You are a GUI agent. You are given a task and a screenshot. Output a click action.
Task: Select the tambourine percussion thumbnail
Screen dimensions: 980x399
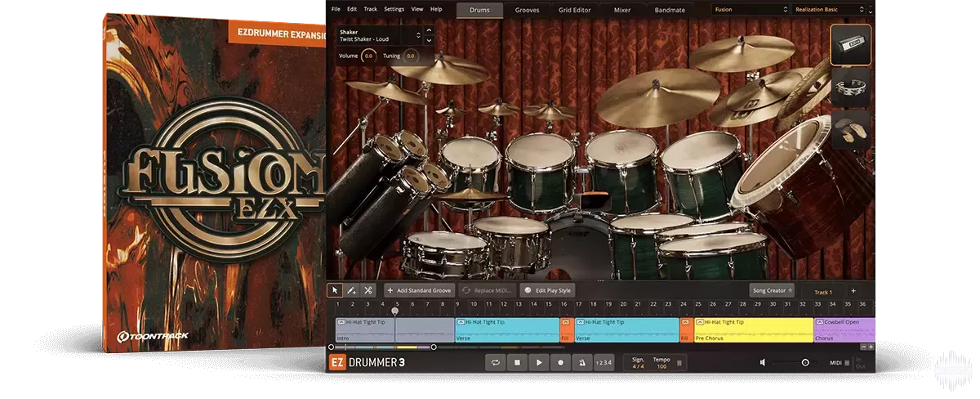tap(851, 87)
